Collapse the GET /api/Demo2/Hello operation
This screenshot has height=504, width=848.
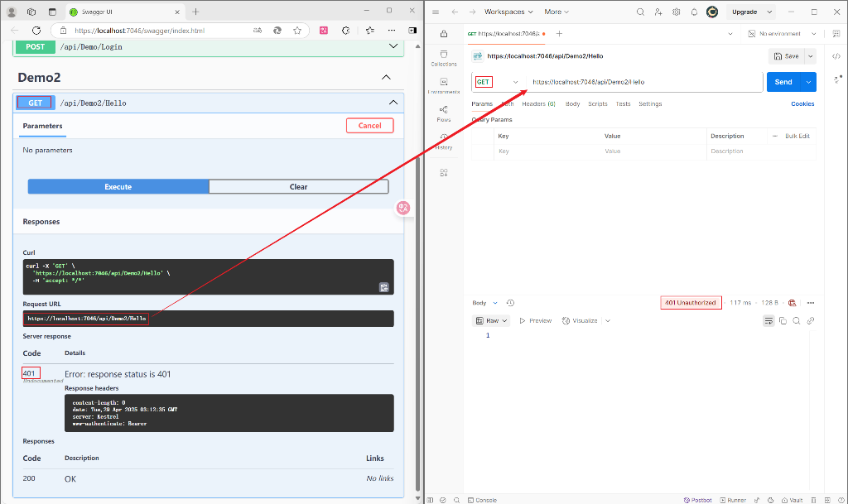[393, 103]
